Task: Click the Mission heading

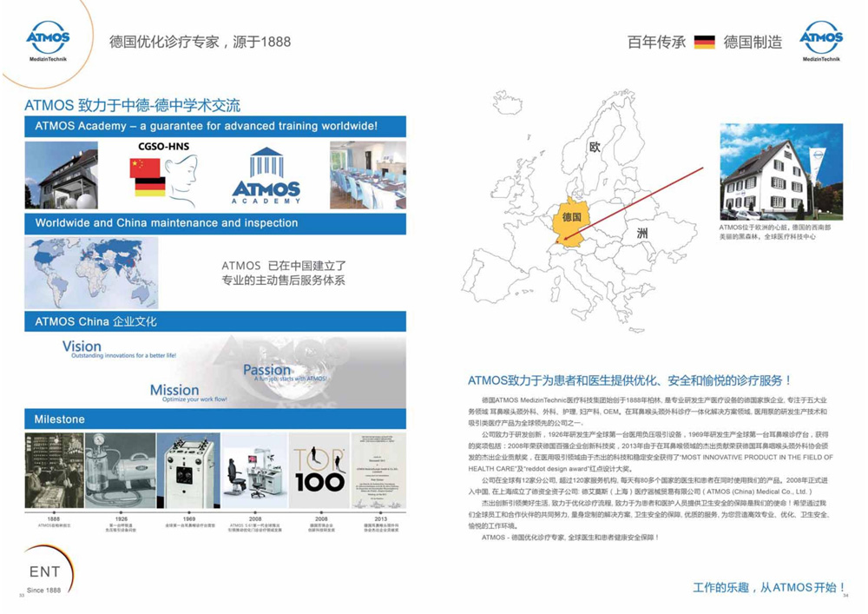Action: [174, 390]
